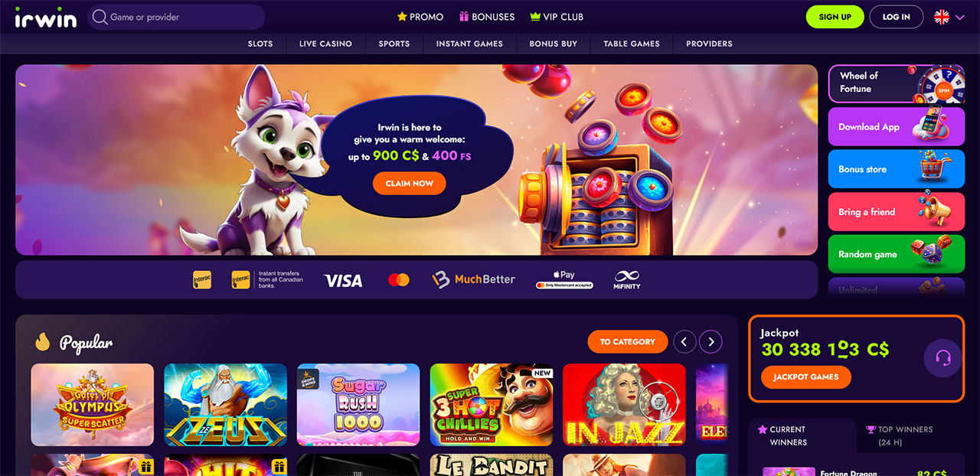Open Bonuses with gift icon
Screen dimensions: 980x476
(487, 17)
